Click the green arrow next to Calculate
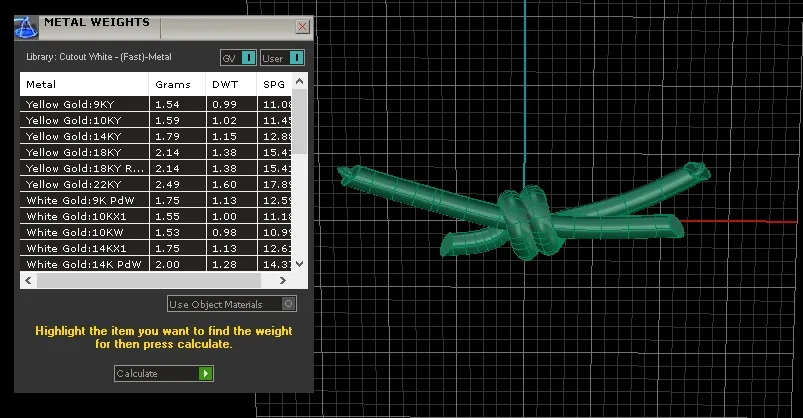 pos(205,373)
